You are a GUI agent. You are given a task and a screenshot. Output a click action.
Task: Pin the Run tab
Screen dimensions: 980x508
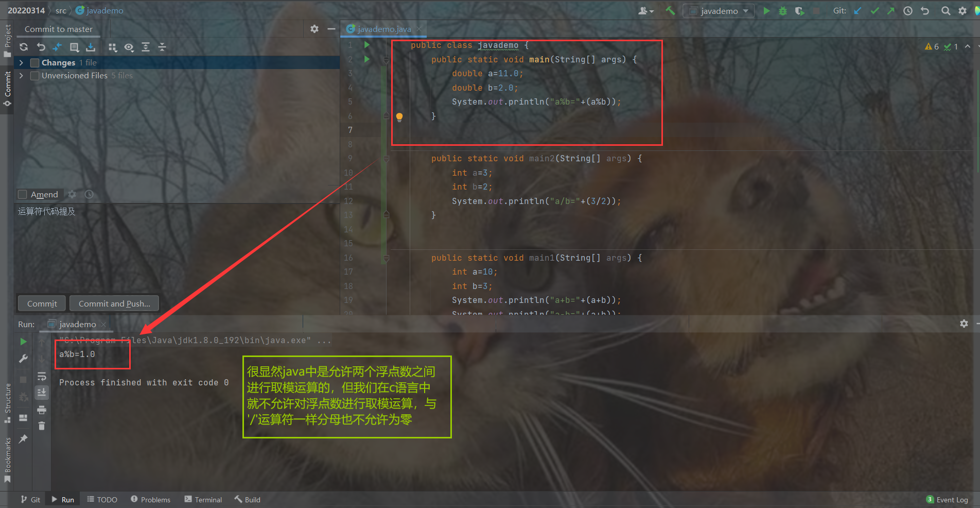[x=23, y=438]
